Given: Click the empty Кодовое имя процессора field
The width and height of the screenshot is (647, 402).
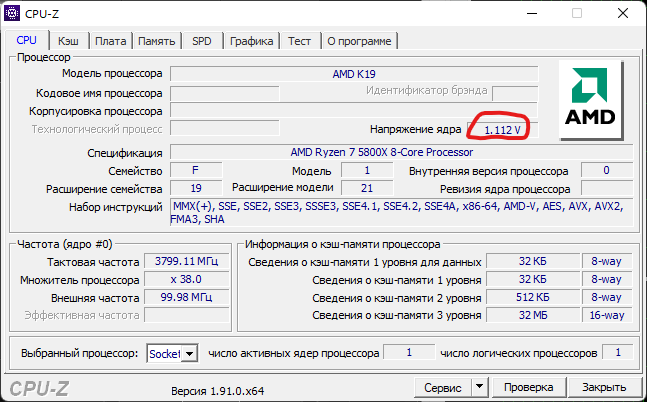Looking at the screenshot, I should [225, 93].
